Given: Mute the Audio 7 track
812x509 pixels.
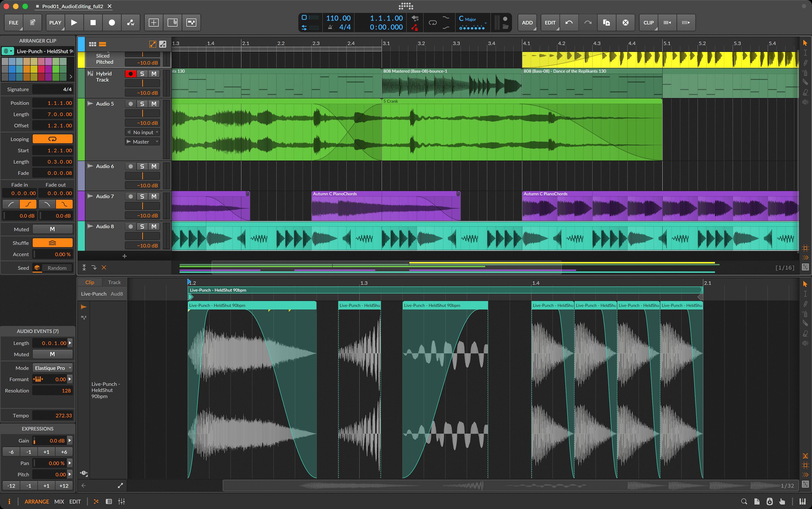Looking at the screenshot, I should click(154, 196).
